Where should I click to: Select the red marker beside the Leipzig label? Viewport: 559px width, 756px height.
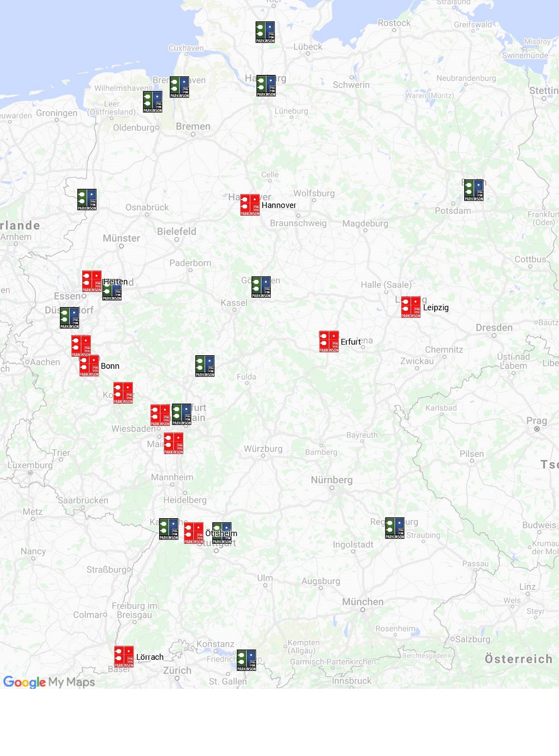411,307
